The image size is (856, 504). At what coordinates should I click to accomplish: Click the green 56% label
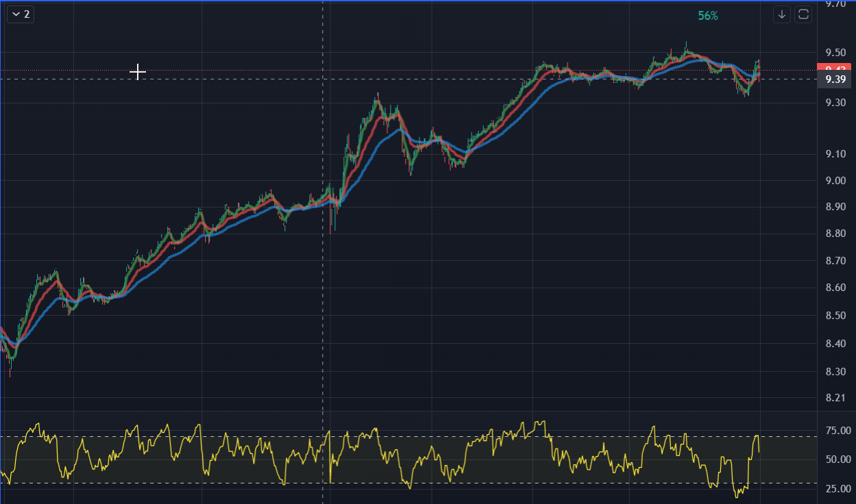(708, 16)
